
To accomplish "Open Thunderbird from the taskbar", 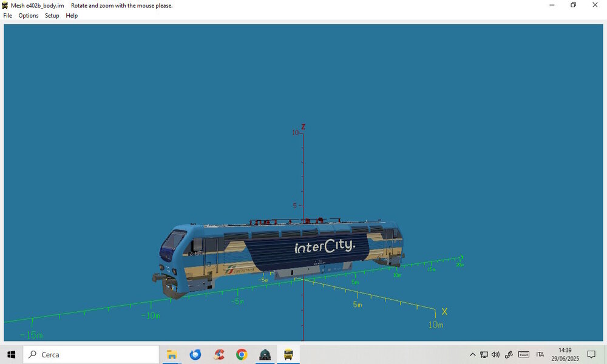I will tap(195, 354).
